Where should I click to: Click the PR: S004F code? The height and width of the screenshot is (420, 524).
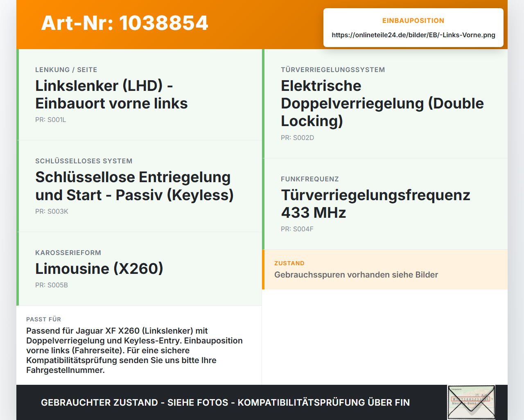297,229
